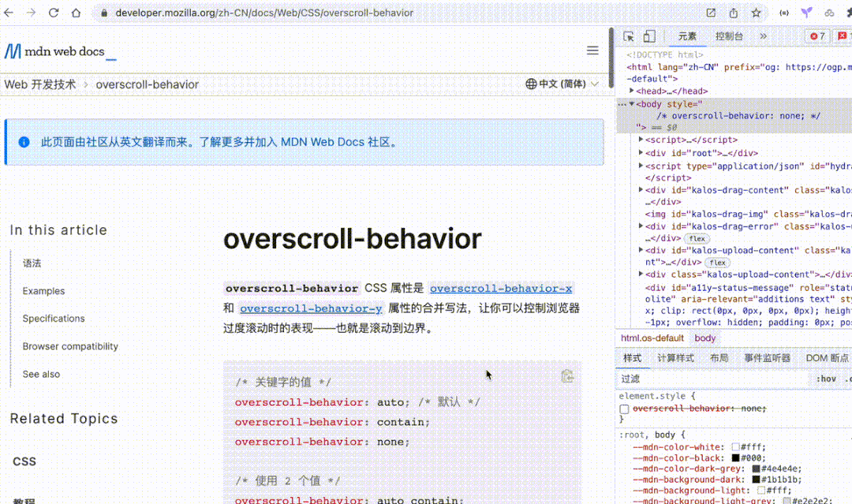Select the DOM 断点 tab
This screenshot has width=852, height=504.
pos(827,358)
